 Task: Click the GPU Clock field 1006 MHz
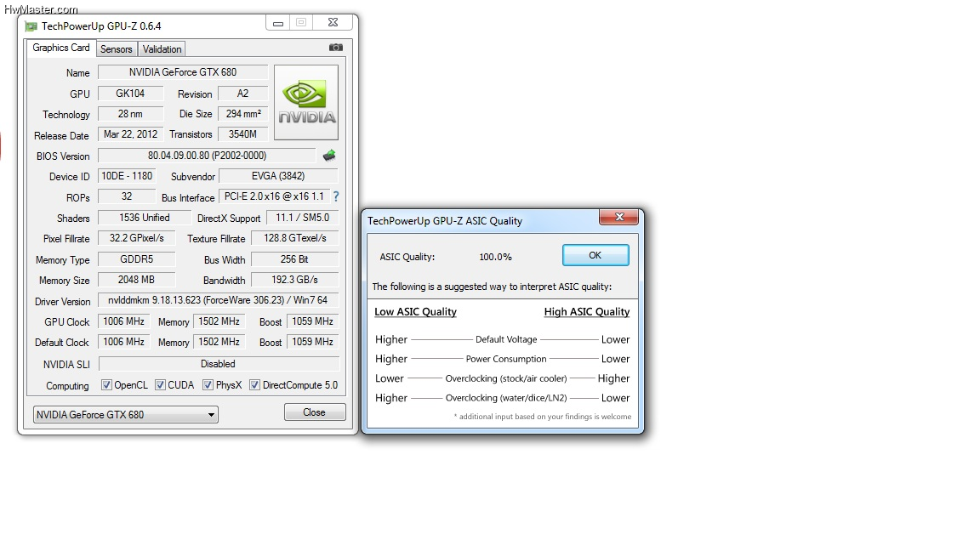123,321
